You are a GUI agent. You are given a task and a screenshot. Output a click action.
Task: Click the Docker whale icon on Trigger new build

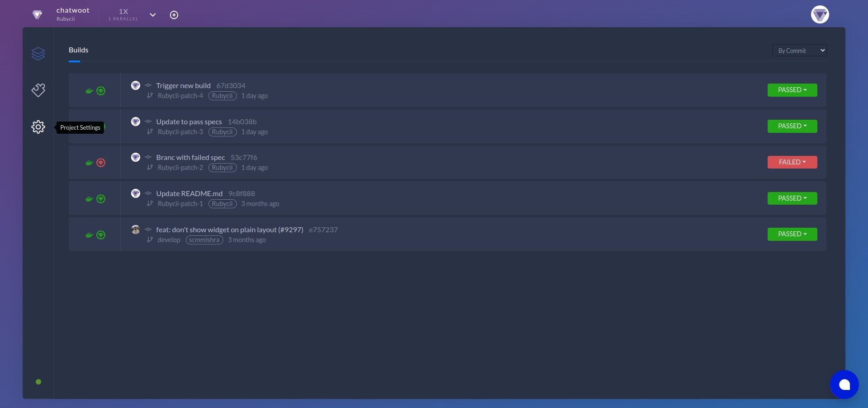click(89, 91)
